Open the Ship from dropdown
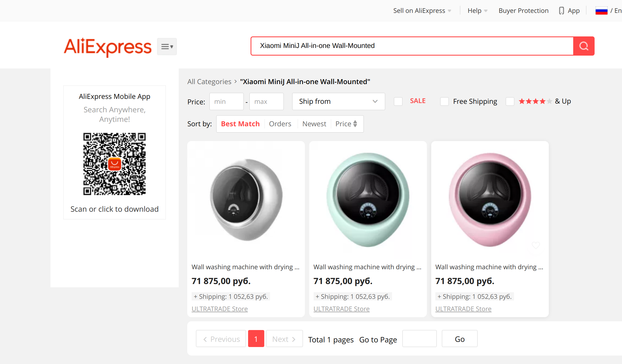The width and height of the screenshot is (622, 364). [x=338, y=101]
